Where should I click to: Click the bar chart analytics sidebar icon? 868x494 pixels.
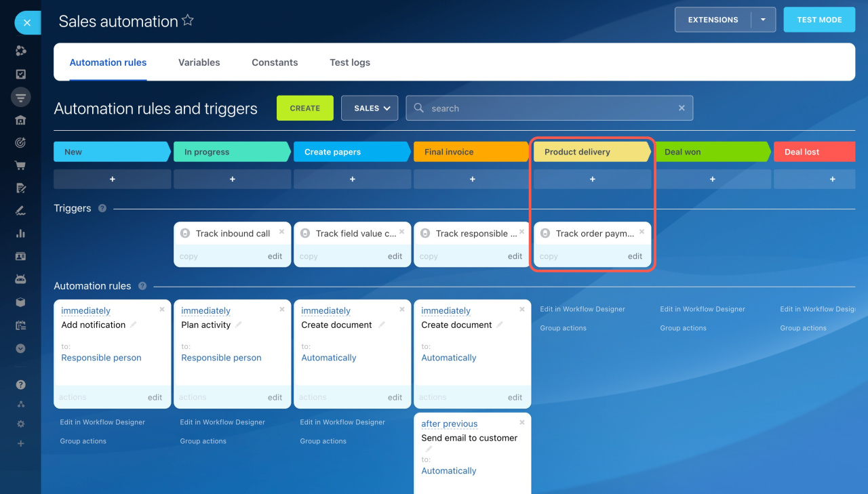point(20,234)
